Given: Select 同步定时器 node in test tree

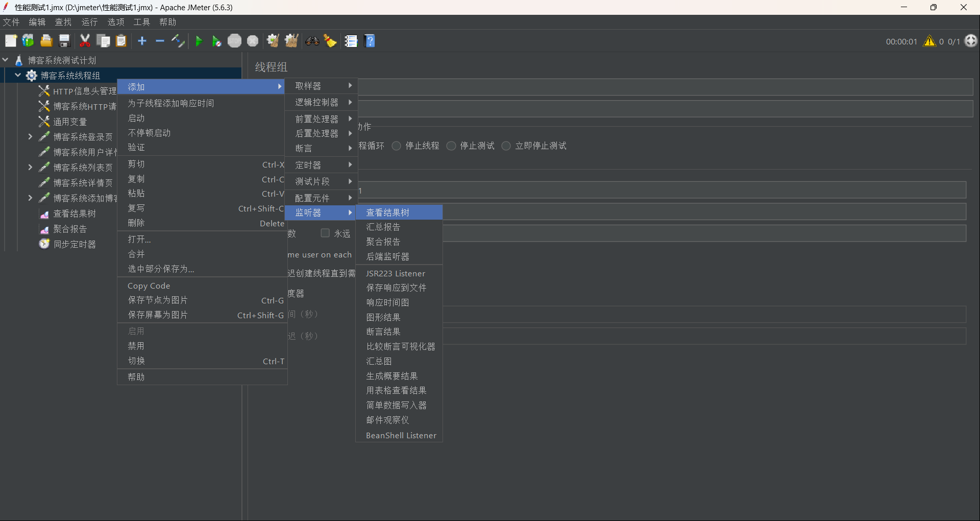Looking at the screenshot, I should point(75,244).
